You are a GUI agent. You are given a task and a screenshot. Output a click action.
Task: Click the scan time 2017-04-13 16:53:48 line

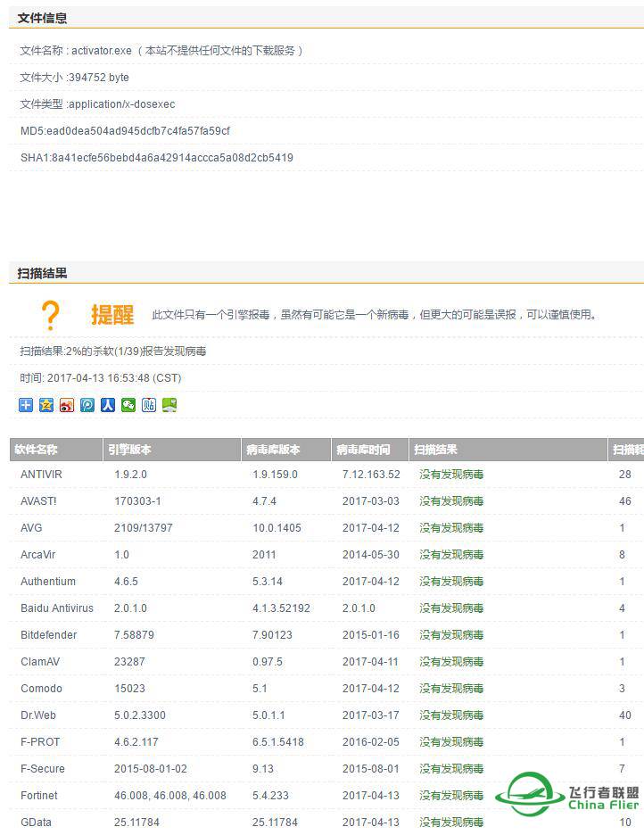pos(101,378)
